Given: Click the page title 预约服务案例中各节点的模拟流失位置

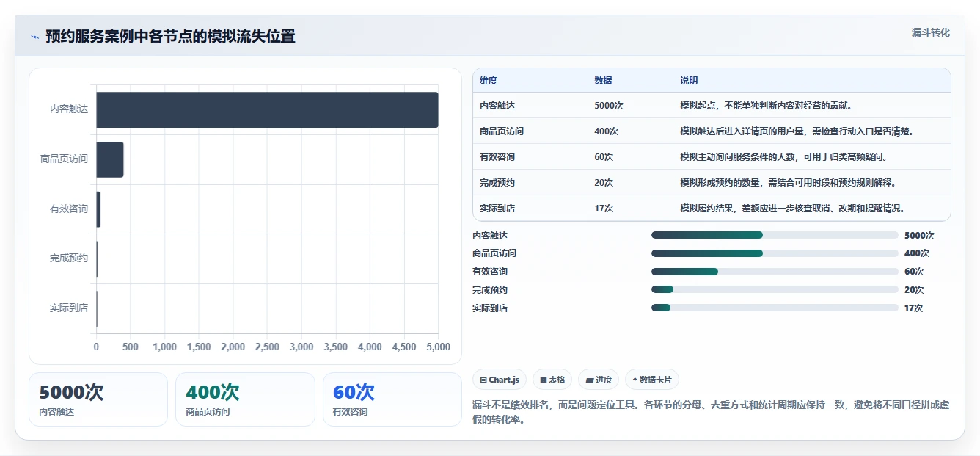Looking at the screenshot, I should (170, 37).
